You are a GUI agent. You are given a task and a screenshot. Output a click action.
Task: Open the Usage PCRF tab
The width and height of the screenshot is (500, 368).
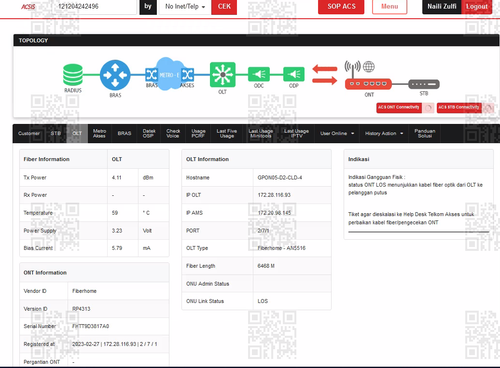pos(198,133)
